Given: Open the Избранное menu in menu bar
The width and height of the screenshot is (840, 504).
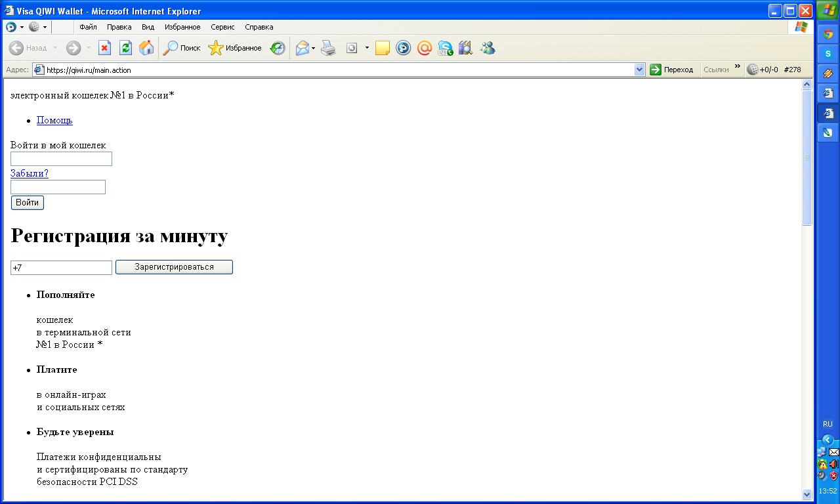Looking at the screenshot, I should point(182,27).
